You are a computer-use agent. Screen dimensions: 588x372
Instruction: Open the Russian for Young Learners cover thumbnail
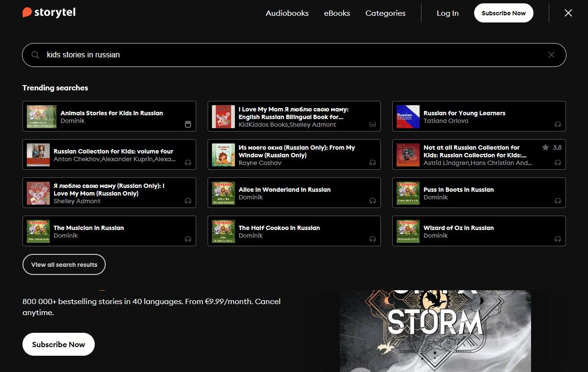click(408, 117)
